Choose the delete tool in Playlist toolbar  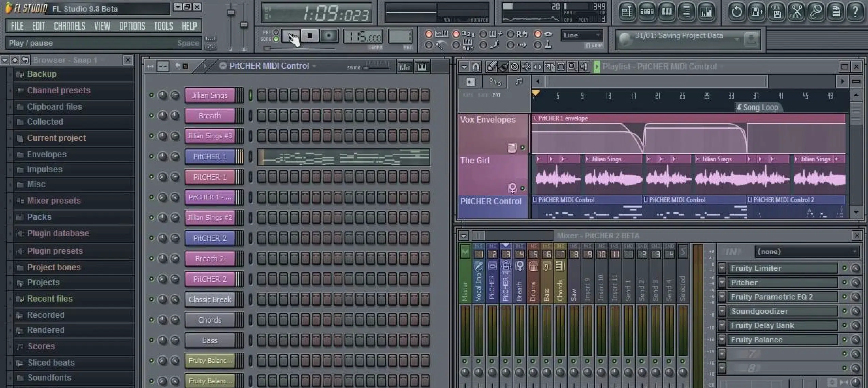515,67
